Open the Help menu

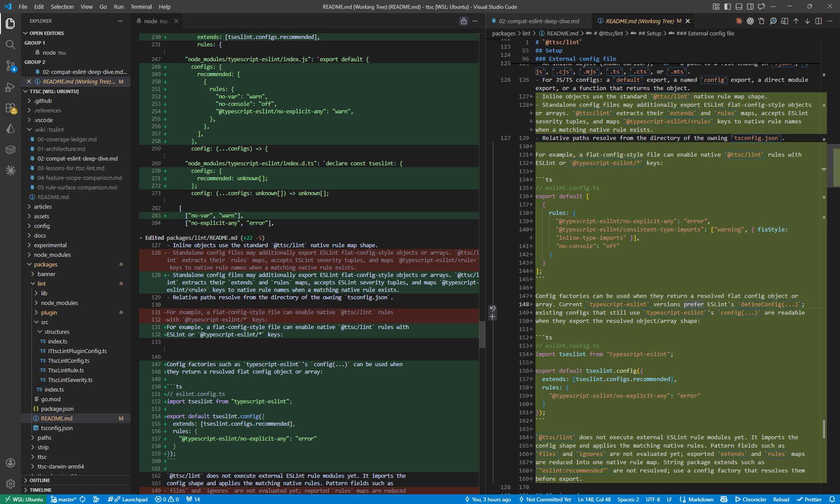tap(165, 7)
